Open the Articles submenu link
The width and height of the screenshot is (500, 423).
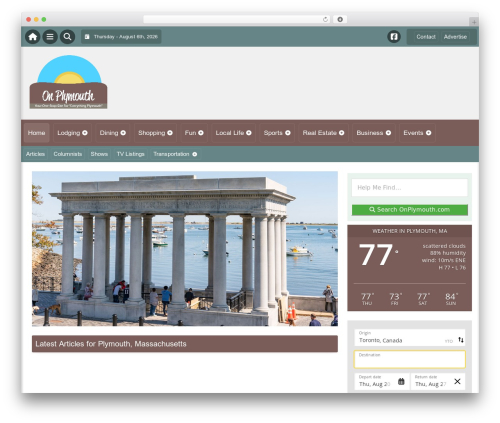35,154
